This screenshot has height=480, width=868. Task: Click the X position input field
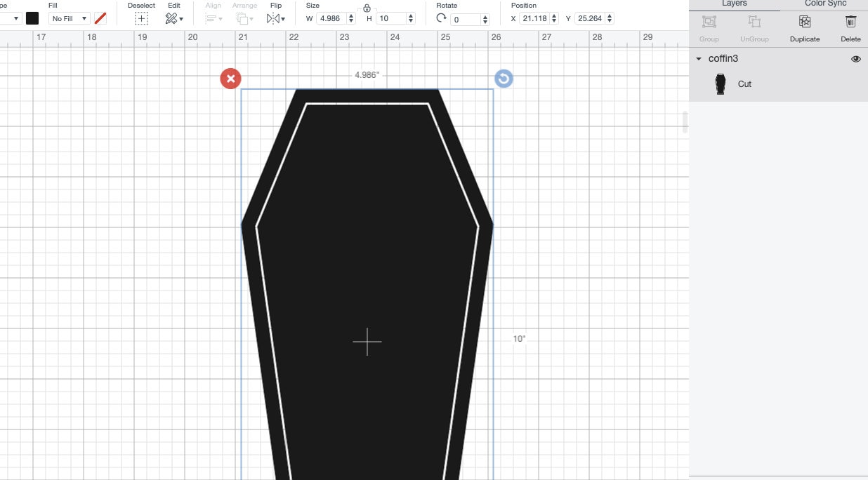click(x=534, y=19)
